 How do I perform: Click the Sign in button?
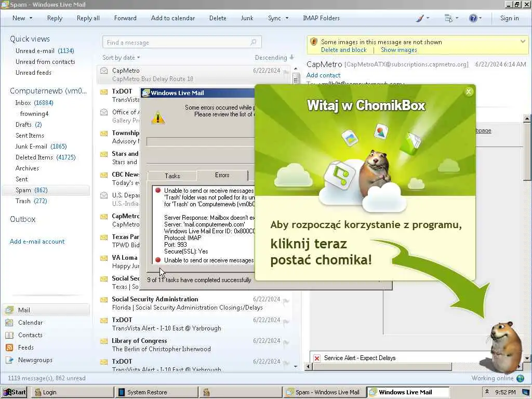pos(509,18)
